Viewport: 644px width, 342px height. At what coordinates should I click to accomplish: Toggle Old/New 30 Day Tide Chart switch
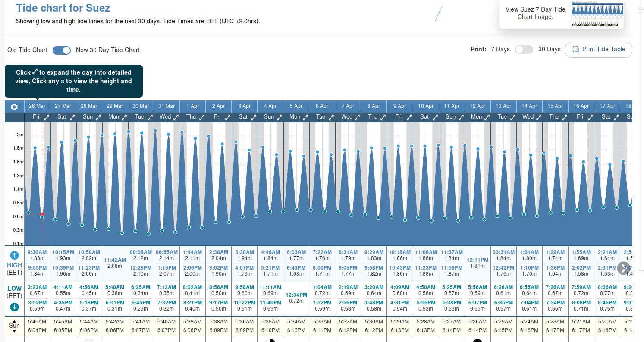62,50
